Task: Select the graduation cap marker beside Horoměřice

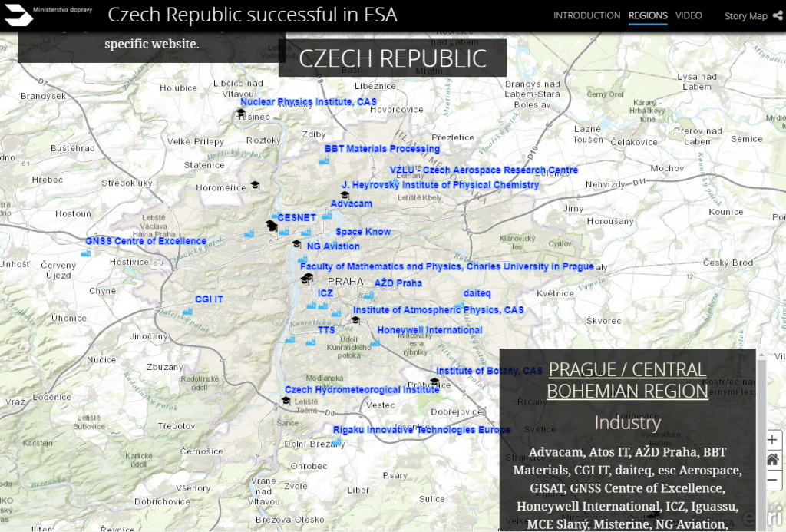Action: click(255, 185)
